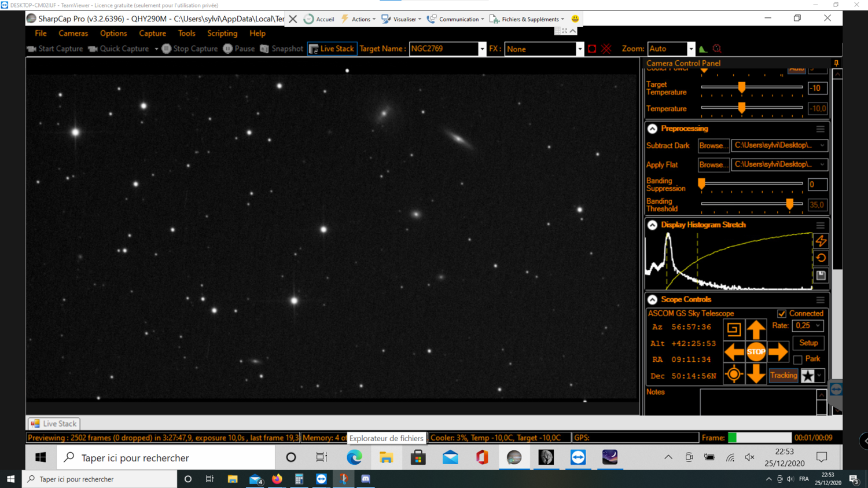Click the up arrow to move the scope
Screen dimensions: 868x488
tap(756, 329)
